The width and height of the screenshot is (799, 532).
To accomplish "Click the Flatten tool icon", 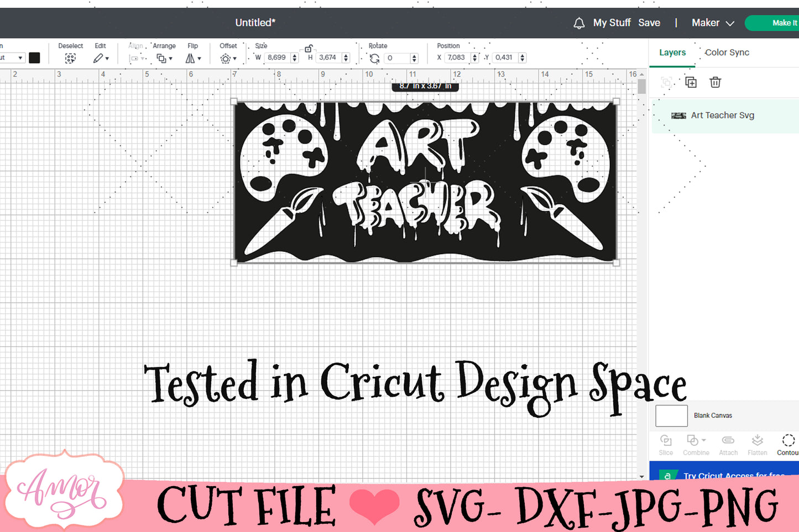I will [x=757, y=441].
